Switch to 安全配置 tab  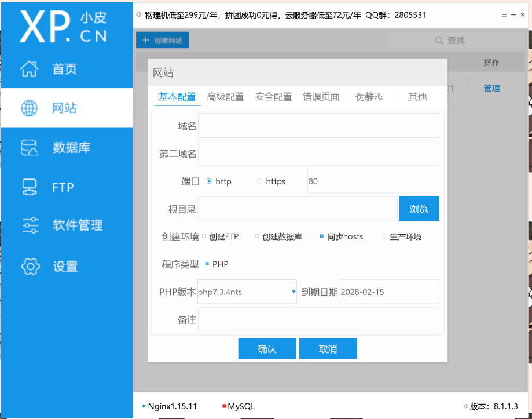click(x=273, y=97)
